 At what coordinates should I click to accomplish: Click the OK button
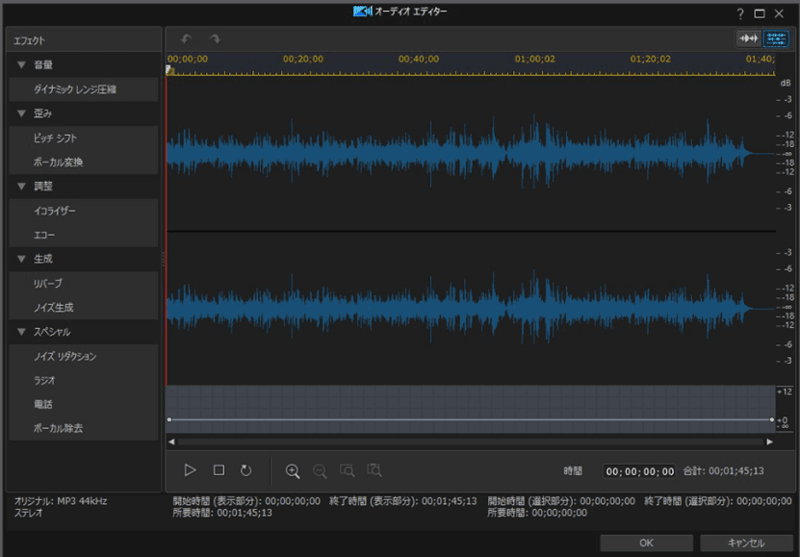point(646,543)
